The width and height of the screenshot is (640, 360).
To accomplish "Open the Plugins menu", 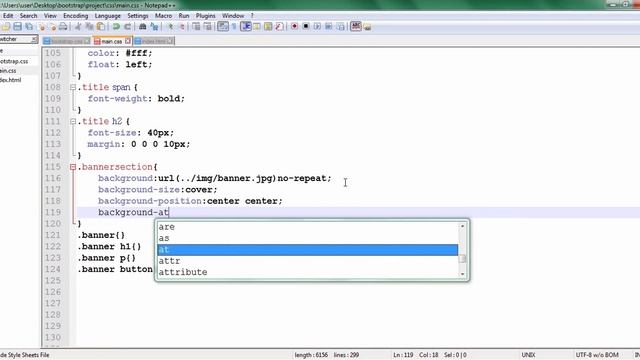I will click(x=205, y=16).
